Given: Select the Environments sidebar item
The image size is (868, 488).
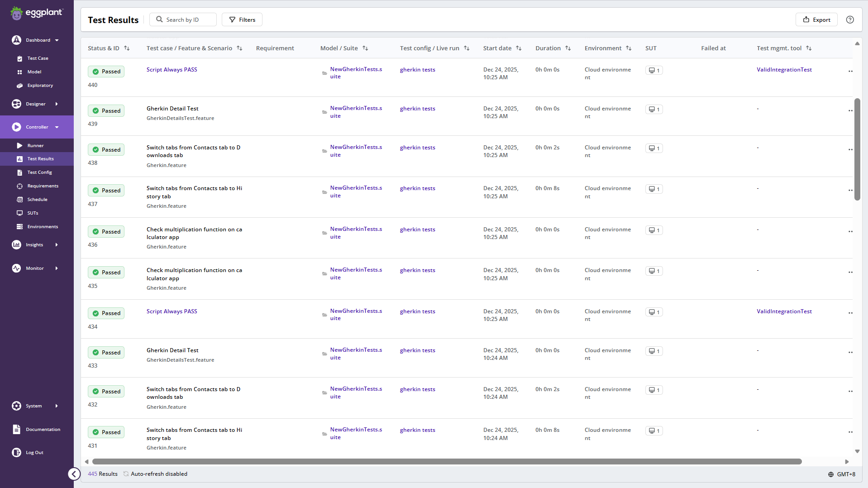Looking at the screenshot, I should click(43, 226).
